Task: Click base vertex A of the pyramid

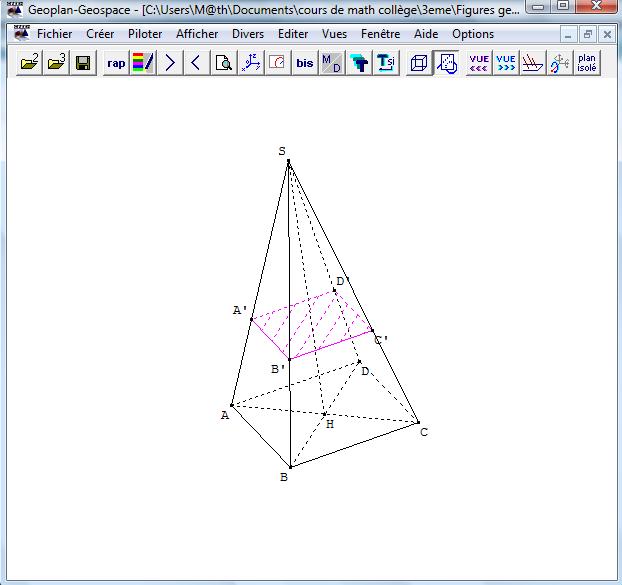Action: (232, 405)
